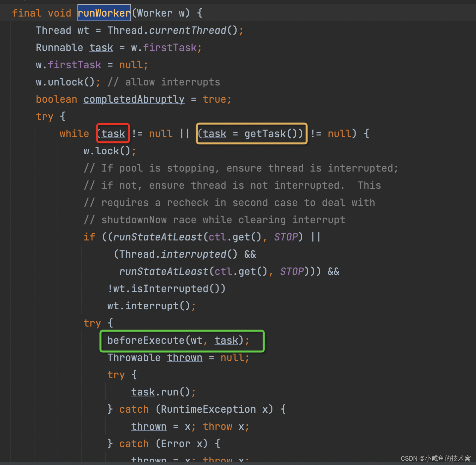Click 'thrown = x; throw x;' under RuntimeException
The image size is (476, 465).
tap(190, 427)
